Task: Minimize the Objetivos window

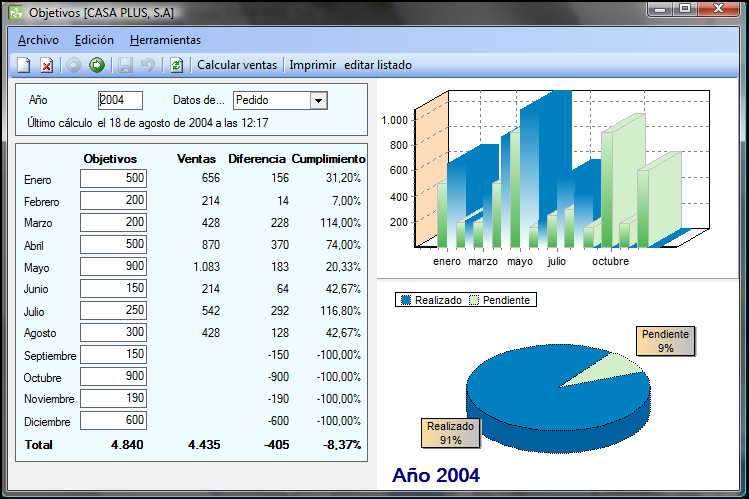Action: point(660,9)
